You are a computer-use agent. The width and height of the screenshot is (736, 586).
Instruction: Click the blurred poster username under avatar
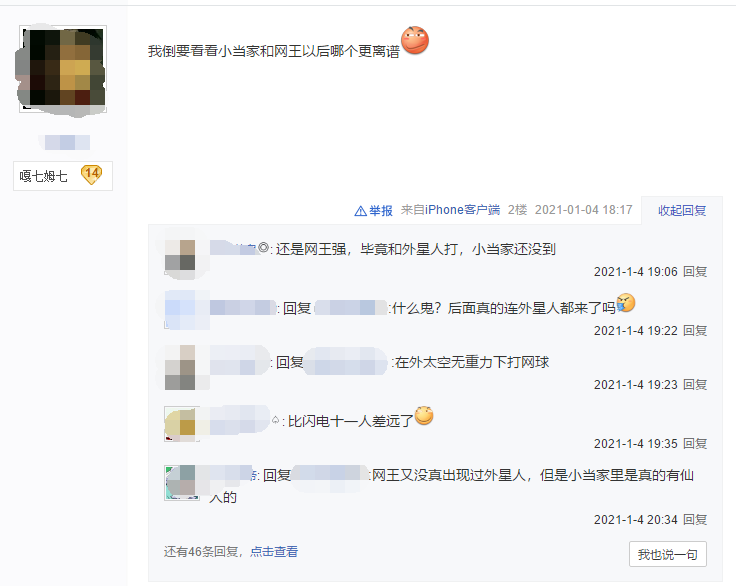coord(64,142)
